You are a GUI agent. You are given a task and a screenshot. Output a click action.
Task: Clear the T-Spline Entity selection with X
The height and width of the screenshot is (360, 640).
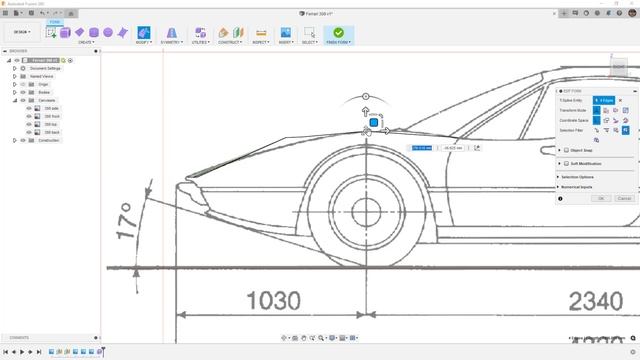pyautogui.click(x=620, y=100)
